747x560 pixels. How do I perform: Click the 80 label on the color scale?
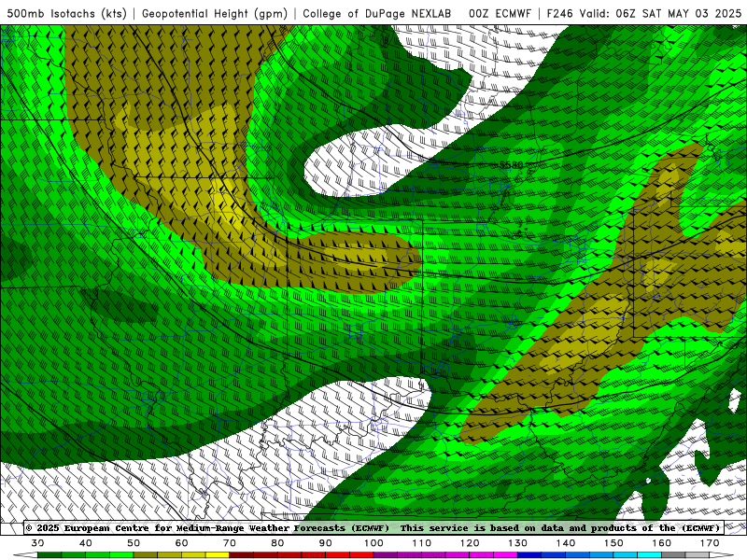277,543
